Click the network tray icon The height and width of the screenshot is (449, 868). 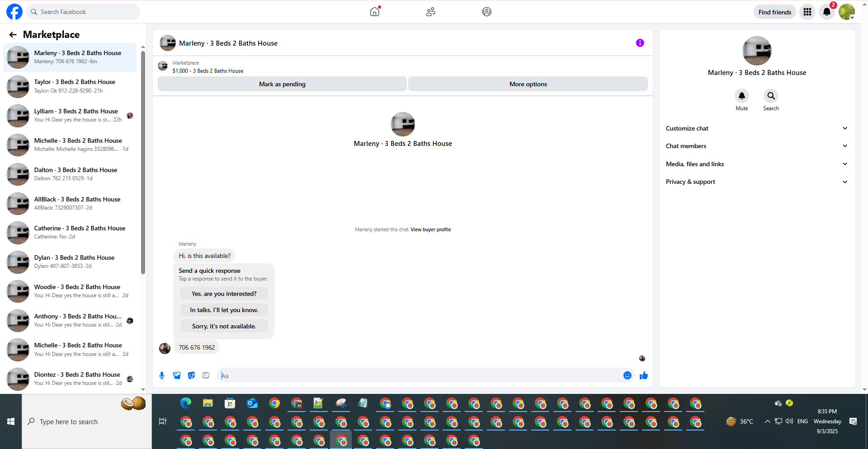tap(778, 421)
